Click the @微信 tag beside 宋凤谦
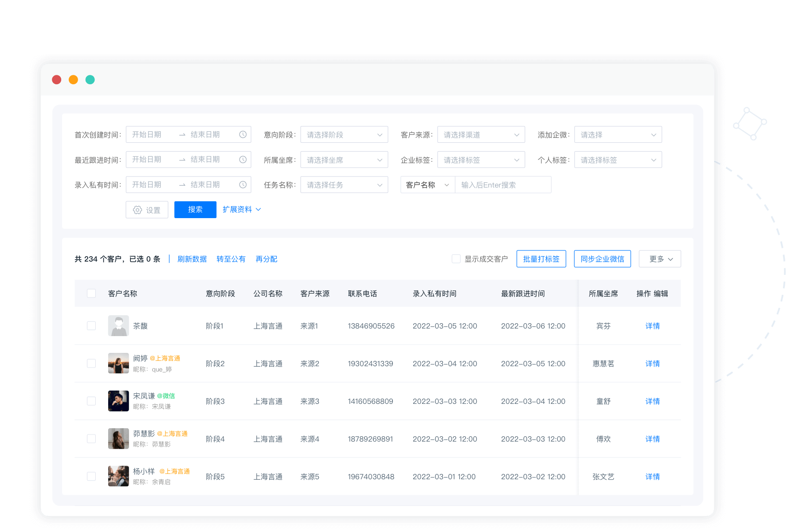The image size is (807, 532). (x=166, y=396)
